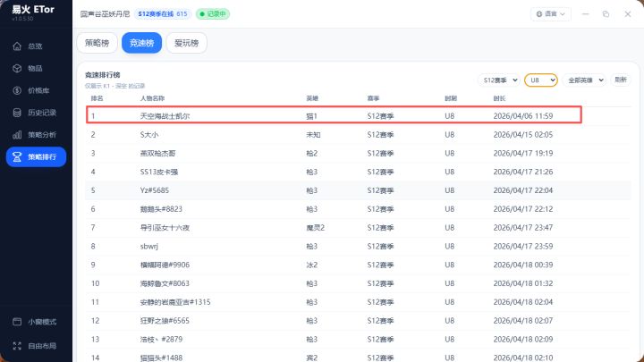The height and width of the screenshot is (362, 644).
Task: Click the date 2026/04/18 00:39
Action: pyautogui.click(x=523, y=265)
